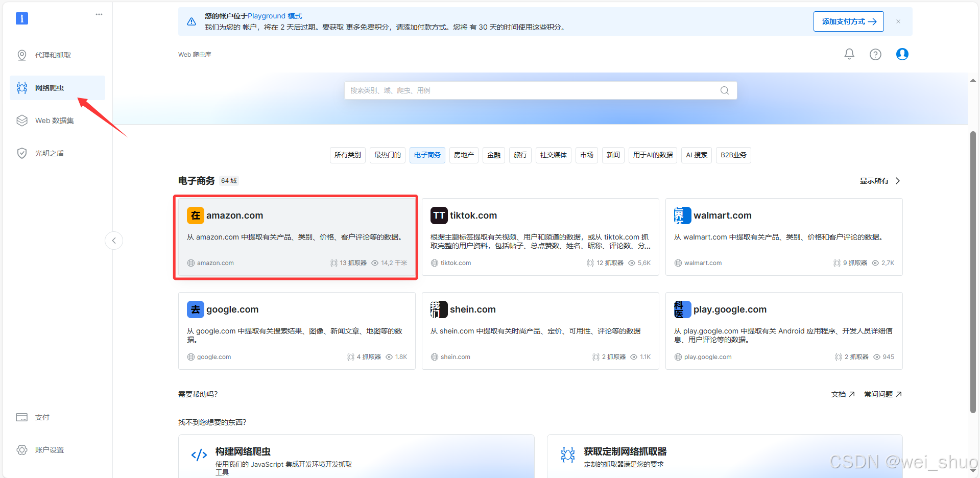Switch to the 电子商务 category tab
Image resolution: width=980 pixels, height=478 pixels.
[427, 155]
